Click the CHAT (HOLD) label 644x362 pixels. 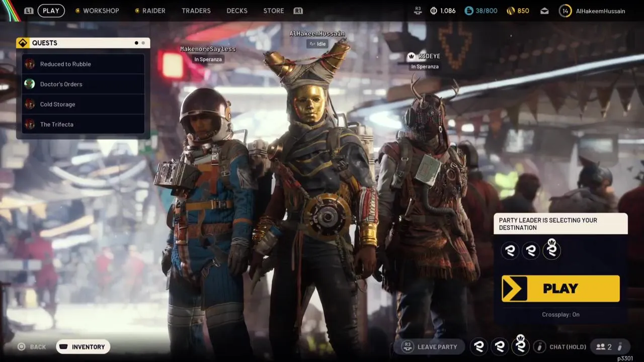coord(568,347)
